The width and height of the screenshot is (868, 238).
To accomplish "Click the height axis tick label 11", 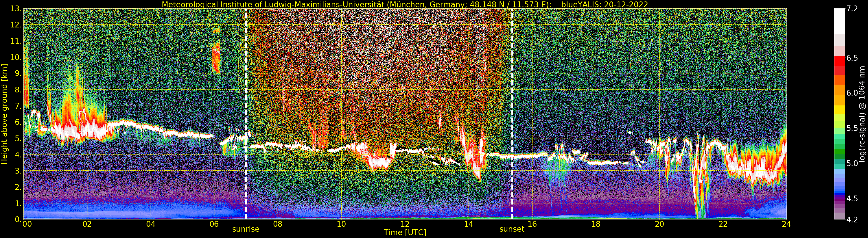I will point(16,41).
